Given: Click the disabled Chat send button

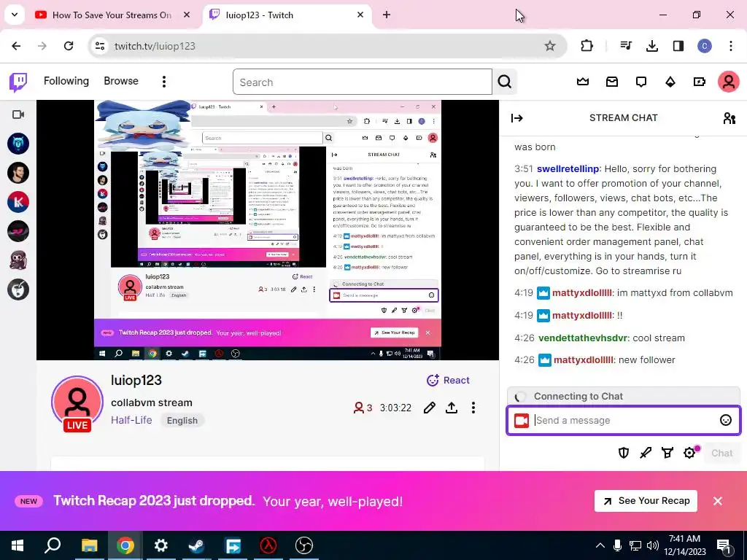Looking at the screenshot, I should point(721,453).
